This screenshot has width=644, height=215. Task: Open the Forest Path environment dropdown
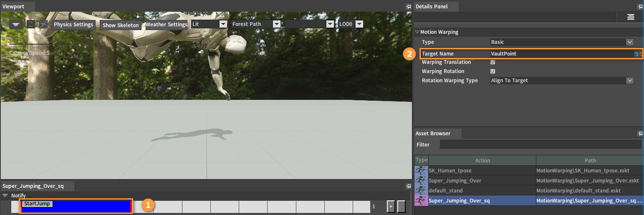256,24
